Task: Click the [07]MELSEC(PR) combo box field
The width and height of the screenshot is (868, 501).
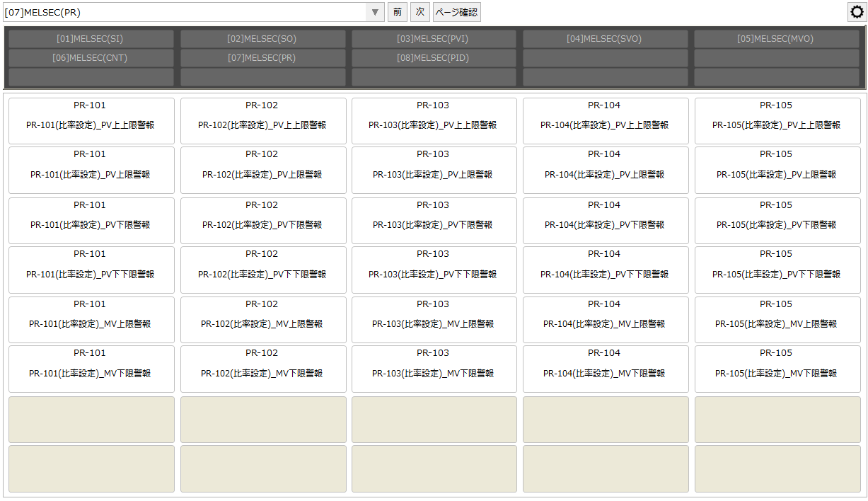Action: [184, 12]
